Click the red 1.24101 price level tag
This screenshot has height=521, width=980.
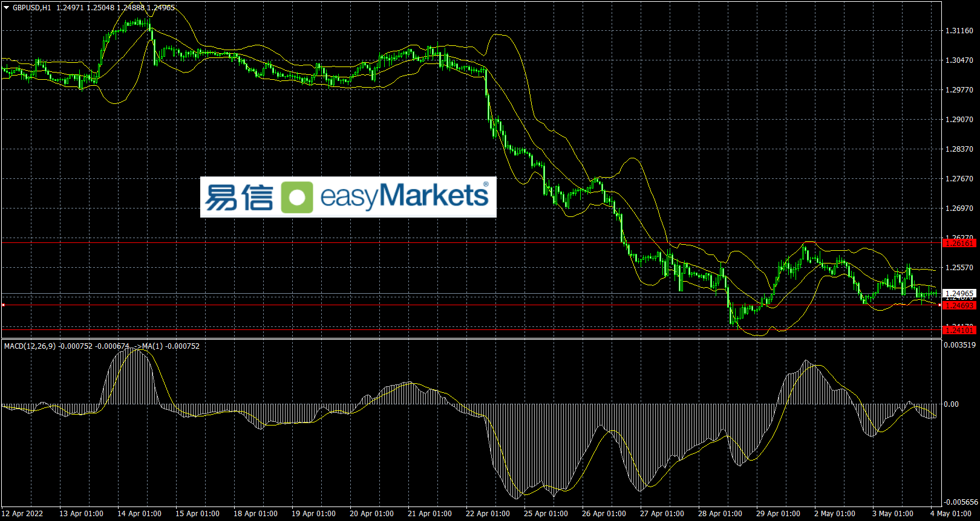click(959, 330)
